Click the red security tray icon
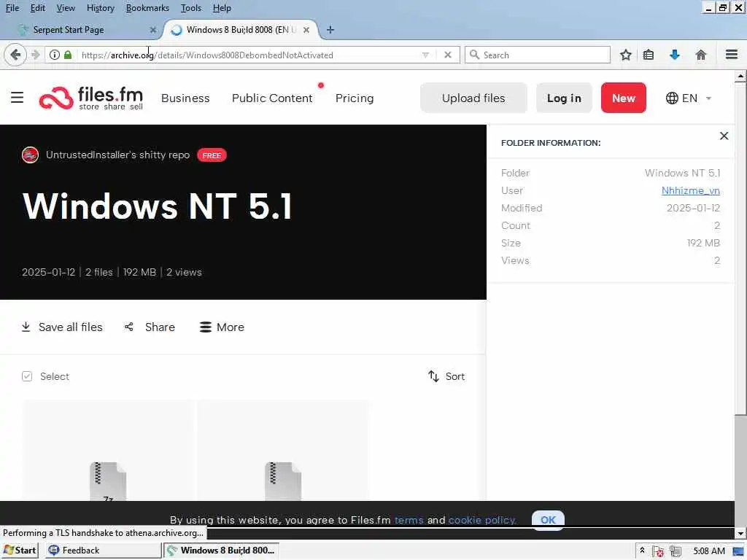 coord(659,551)
